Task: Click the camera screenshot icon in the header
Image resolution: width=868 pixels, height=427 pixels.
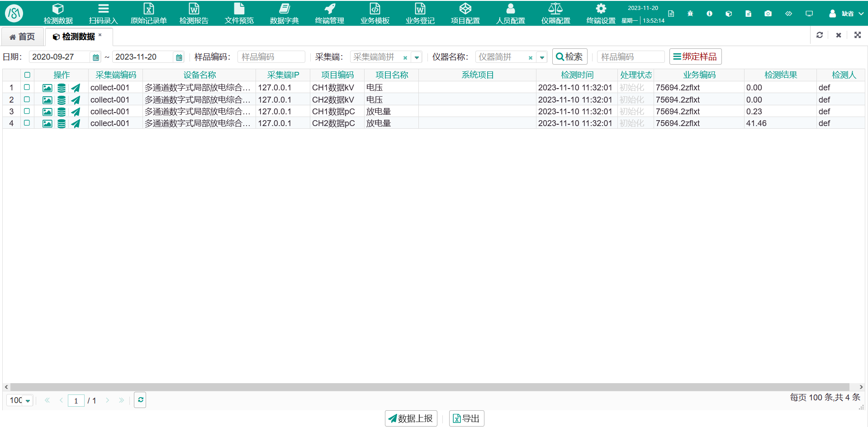Action: click(x=768, y=14)
